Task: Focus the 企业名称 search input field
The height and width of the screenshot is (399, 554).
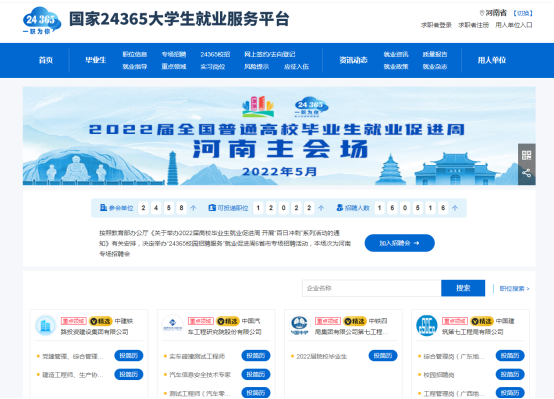Action: tap(372, 288)
